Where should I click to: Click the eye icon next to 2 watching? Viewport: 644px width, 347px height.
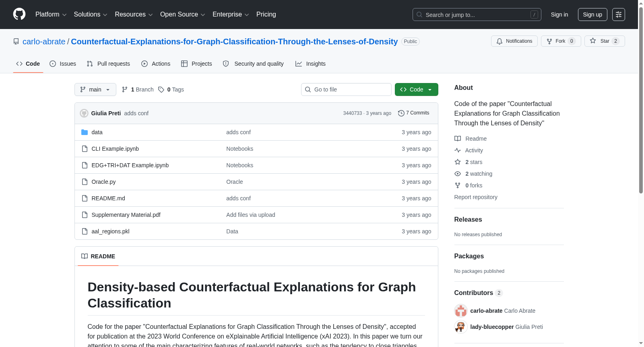click(x=458, y=174)
